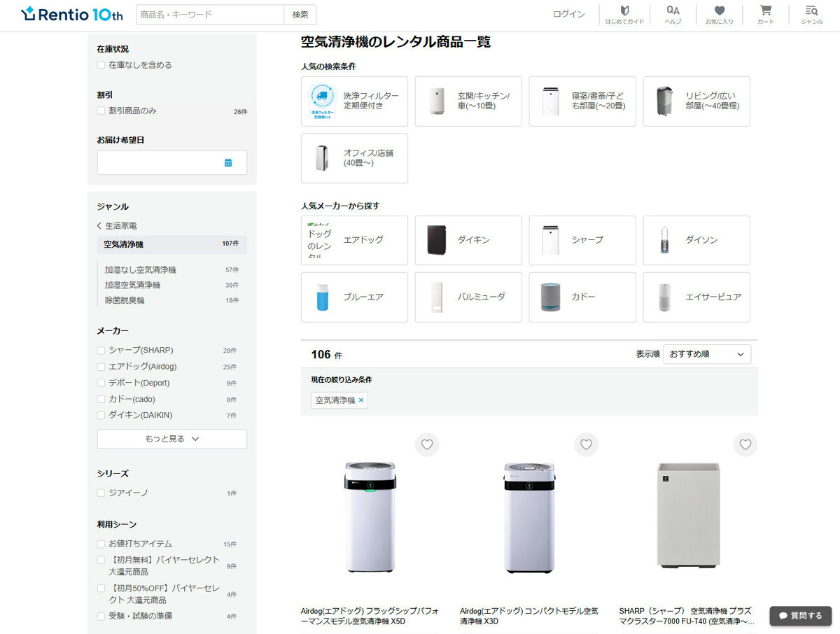This screenshot has height=634, width=840.
Task: Favorite the SHARP FU-T40 with heart icon
Action: [x=745, y=444]
